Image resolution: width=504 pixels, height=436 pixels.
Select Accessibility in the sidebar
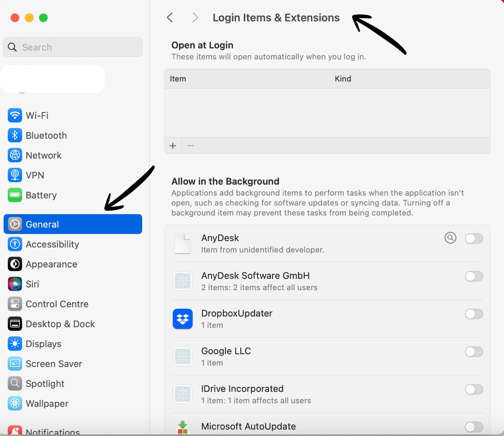point(52,244)
